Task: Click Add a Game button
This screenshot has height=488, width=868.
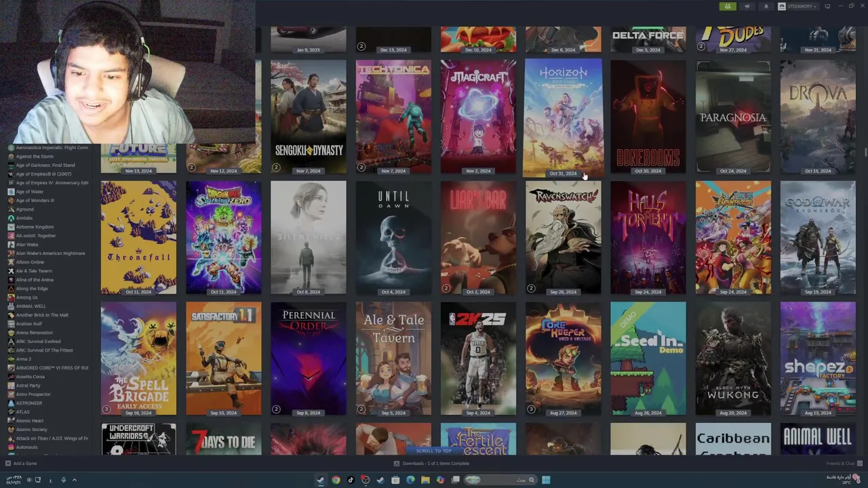Action: [21, 464]
